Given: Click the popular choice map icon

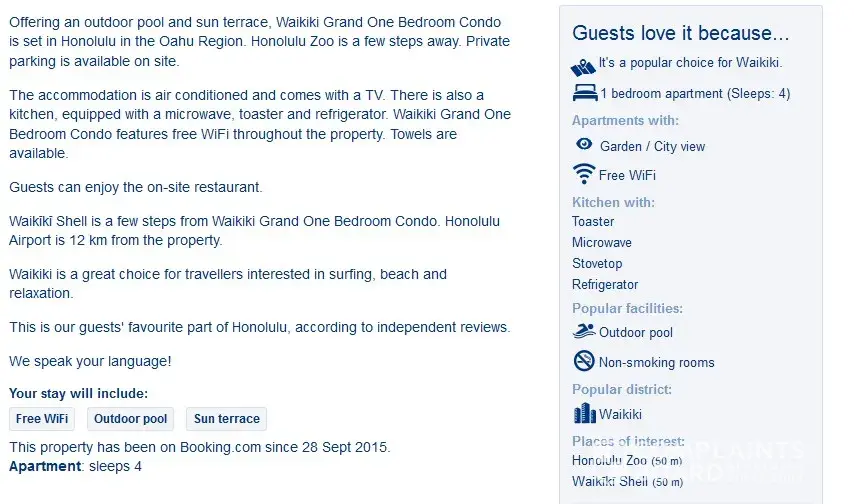Looking at the screenshot, I should [x=583, y=66].
